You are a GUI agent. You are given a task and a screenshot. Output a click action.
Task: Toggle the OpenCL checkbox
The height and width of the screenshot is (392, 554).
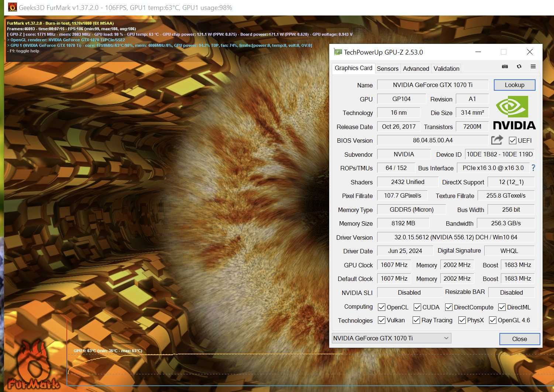tap(382, 307)
